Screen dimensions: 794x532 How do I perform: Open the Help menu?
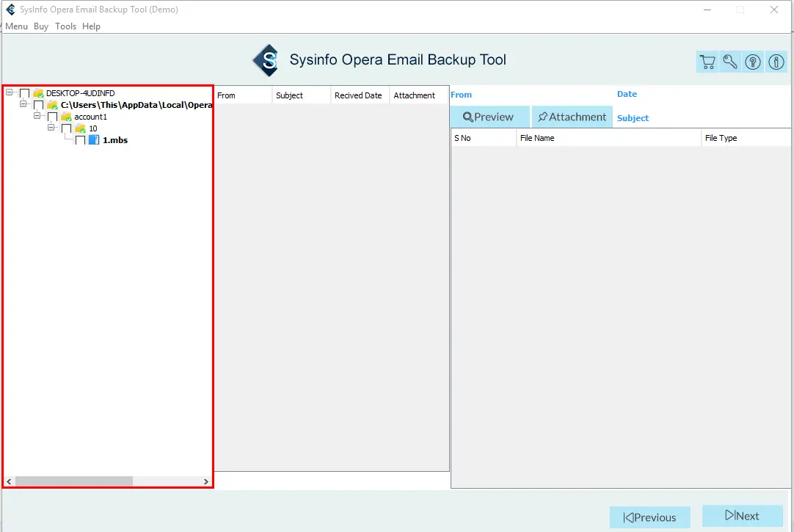tap(91, 26)
